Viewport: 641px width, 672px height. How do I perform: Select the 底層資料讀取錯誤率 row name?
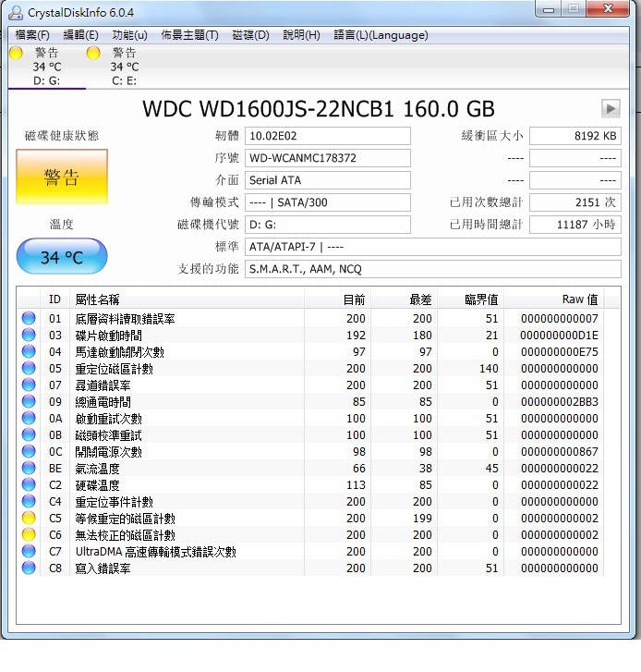click(x=125, y=319)
